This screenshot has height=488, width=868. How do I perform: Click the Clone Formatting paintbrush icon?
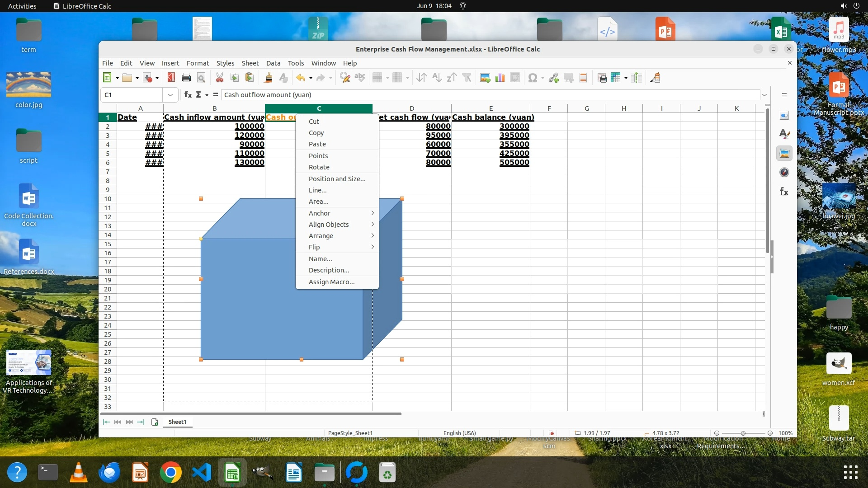(268, 78)
